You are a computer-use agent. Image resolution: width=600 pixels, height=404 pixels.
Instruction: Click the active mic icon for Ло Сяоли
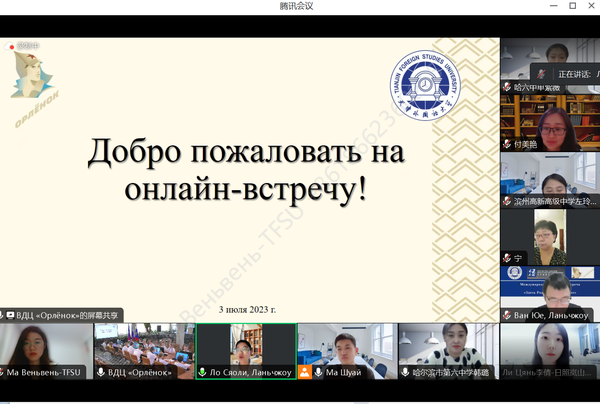tap(202, 372)
